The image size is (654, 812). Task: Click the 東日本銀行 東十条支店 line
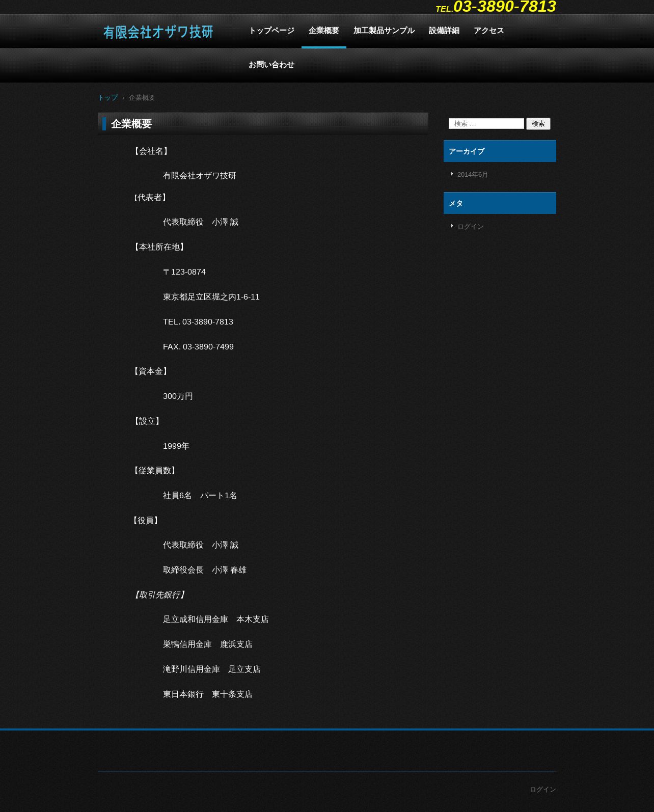coord(208,694)
